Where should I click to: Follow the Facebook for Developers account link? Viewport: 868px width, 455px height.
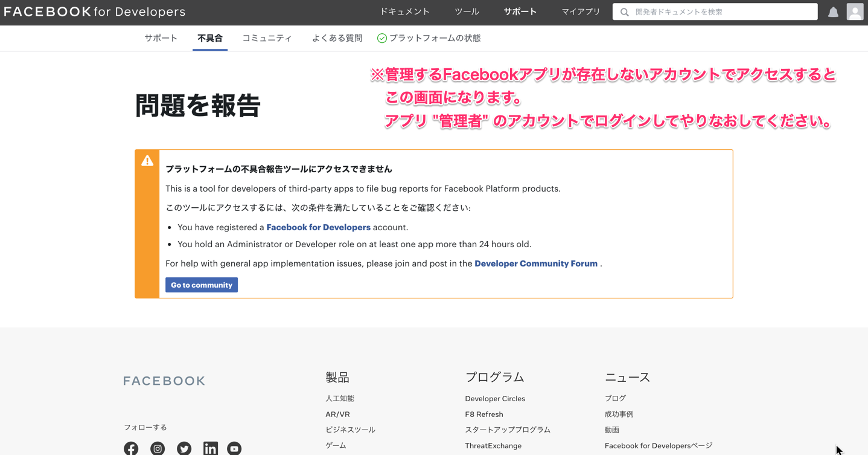pyautogui.click(x=318, y=227)
